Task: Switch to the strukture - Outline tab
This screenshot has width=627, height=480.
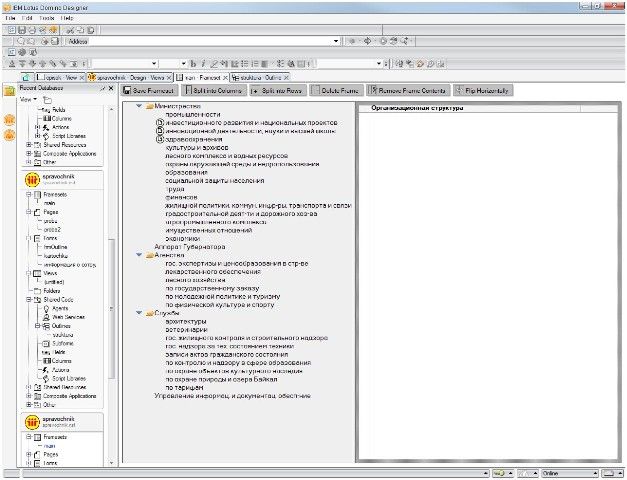Action: point(260,76)
